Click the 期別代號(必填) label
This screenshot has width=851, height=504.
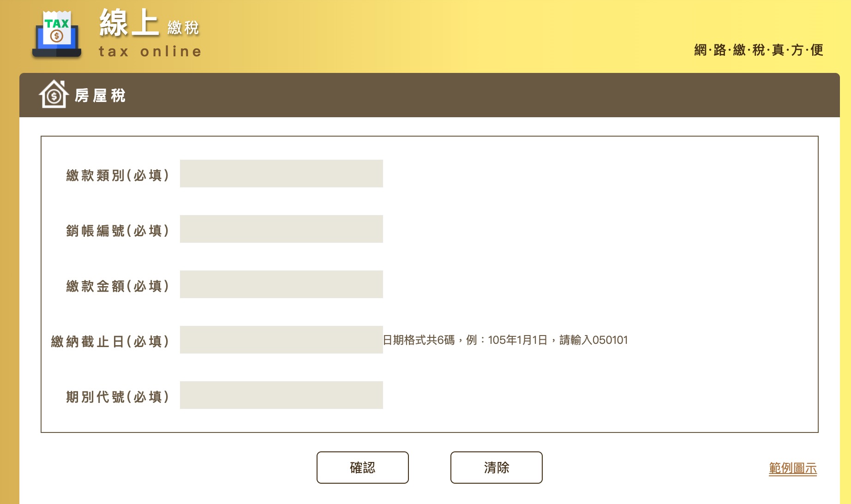(118, 397)
